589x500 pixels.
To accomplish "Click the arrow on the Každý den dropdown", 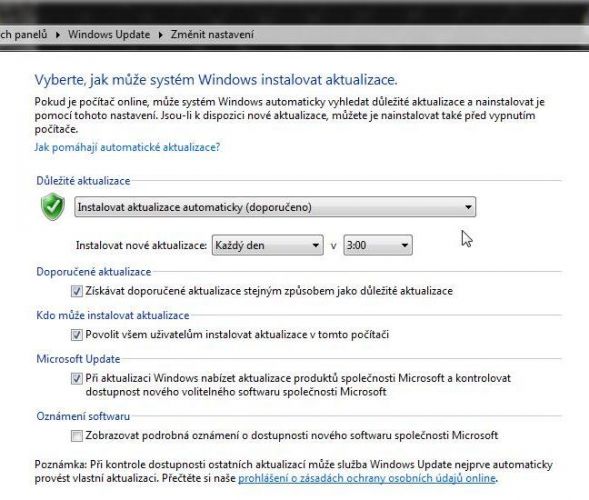I will pyautogui.click(x=316, y=245).
